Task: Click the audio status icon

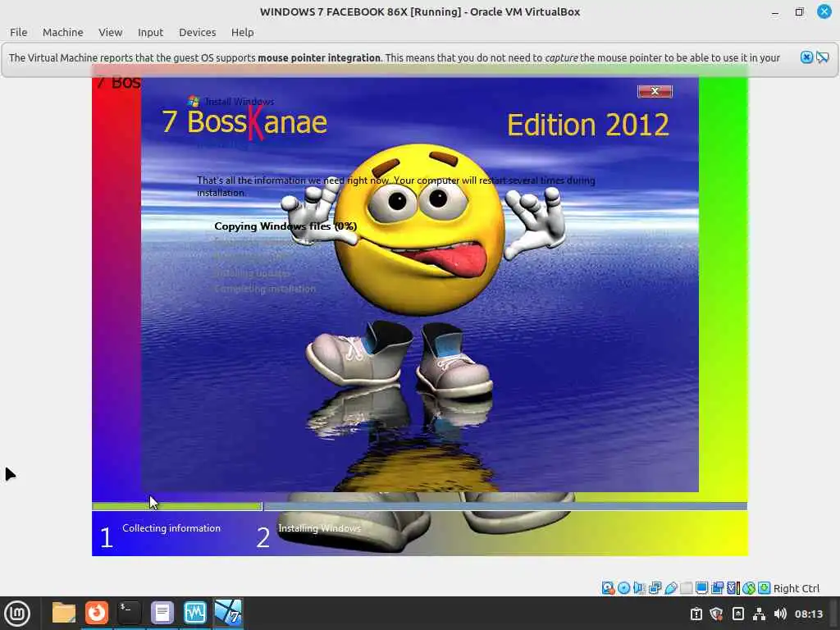Action: point(639,587)
